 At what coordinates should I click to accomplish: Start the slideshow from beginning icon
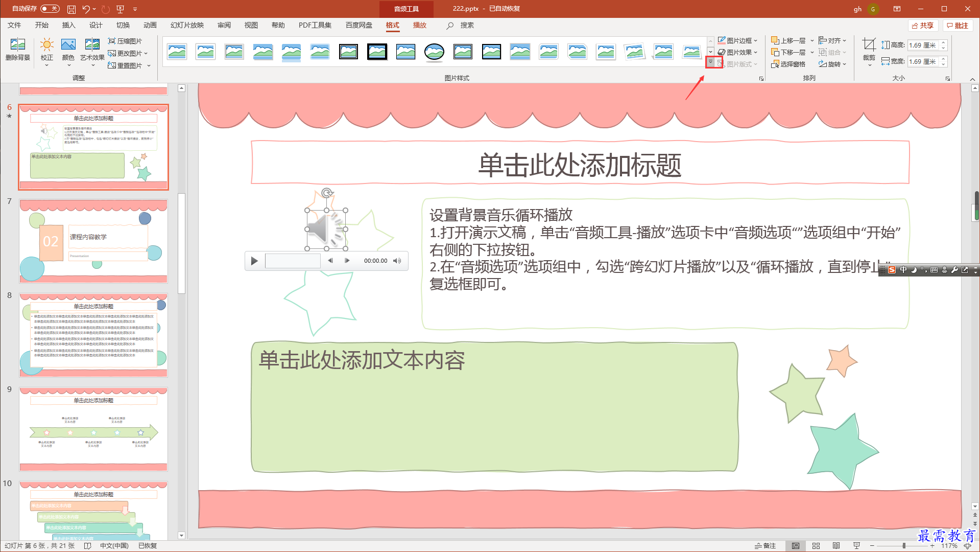[x=121, y=9]
